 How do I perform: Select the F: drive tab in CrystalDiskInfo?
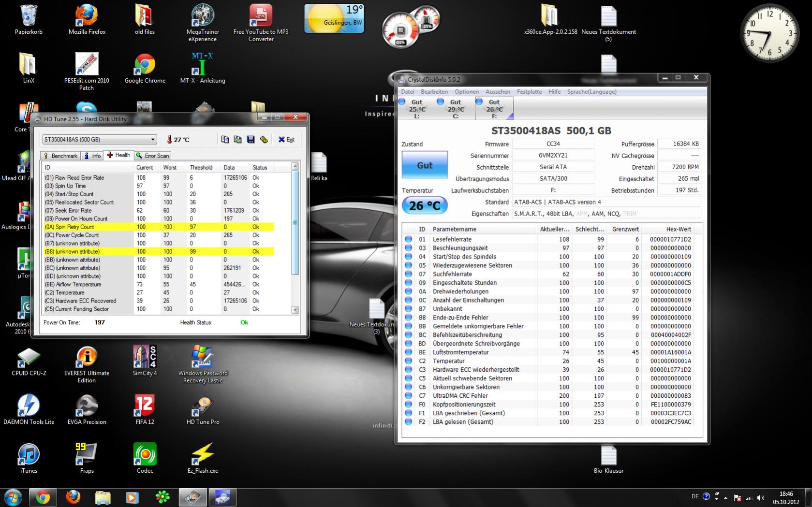point(494,108)
